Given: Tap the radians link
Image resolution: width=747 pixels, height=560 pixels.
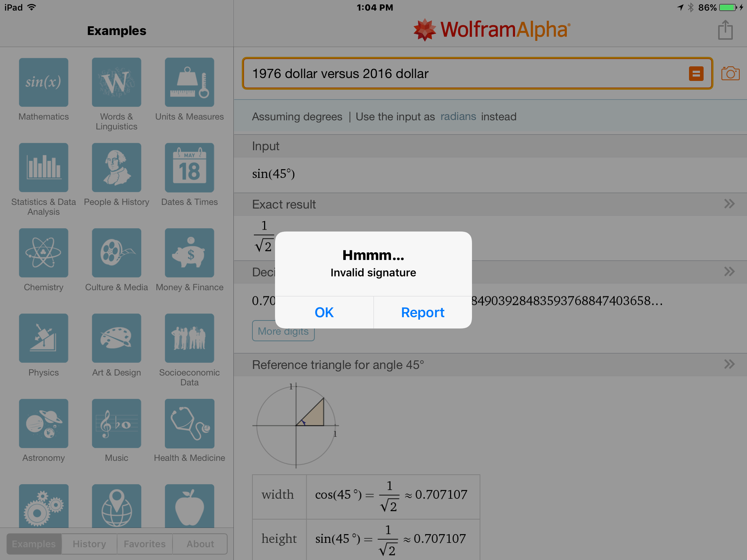Looking at the screenshot, I should click(458, 117).
